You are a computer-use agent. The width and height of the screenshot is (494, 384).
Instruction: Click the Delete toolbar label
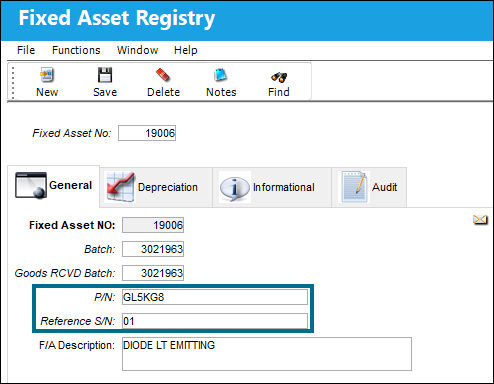(x=163, y=92)
